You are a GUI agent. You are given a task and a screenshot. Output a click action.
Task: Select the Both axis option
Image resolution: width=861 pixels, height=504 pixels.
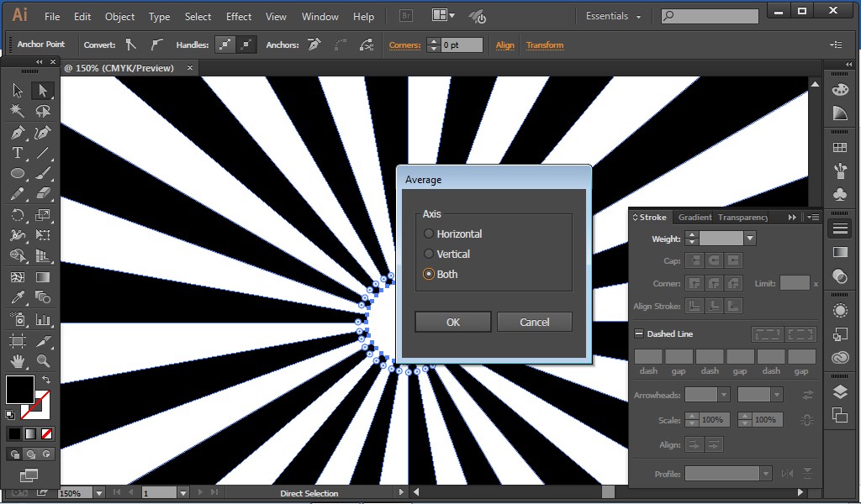pyautogui.click(x=429, y=274)
